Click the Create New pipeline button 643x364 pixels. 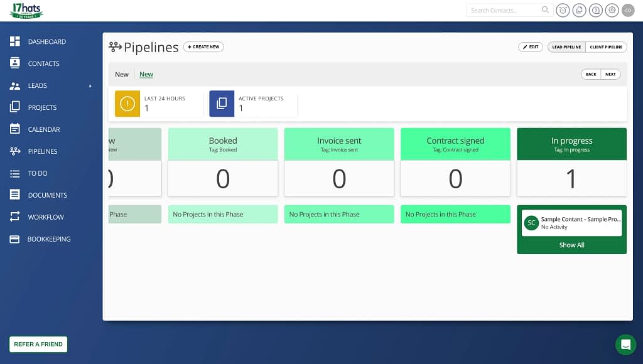point(203,46)
